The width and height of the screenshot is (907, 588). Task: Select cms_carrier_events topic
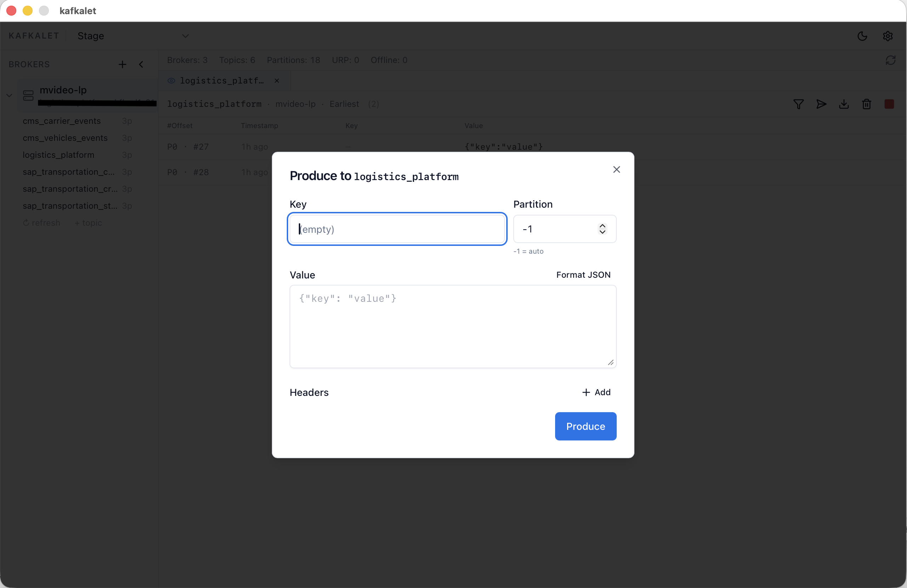(62, 121)
